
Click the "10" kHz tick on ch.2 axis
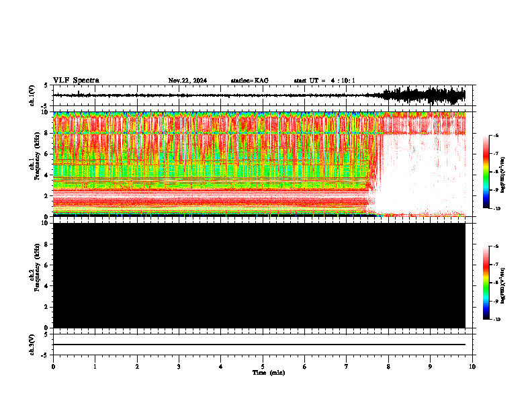pyautogui.click(x=46, y=223)
